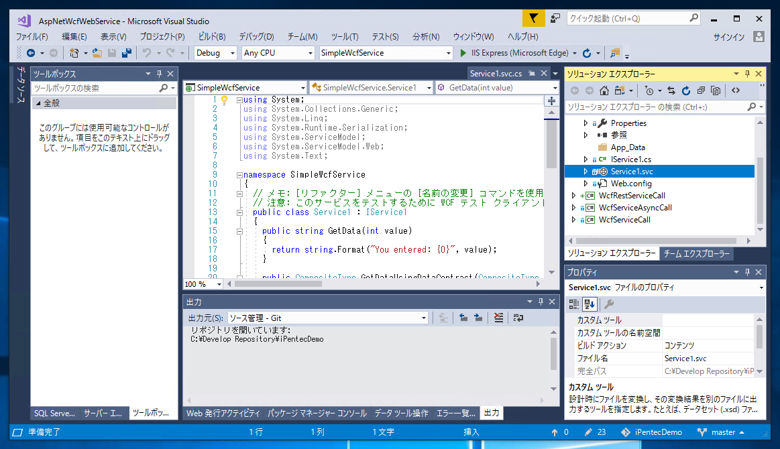Click the Property Pages wrench icon
Image resolution: width=780 pixels, height=449 pixels.
coord(609,304)
